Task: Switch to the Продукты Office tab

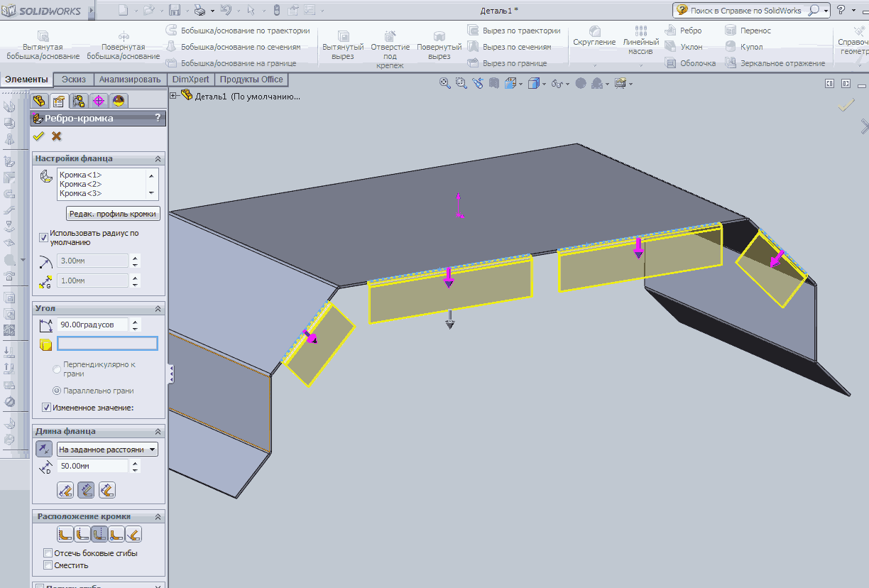Action: click(x=251, y=80)
